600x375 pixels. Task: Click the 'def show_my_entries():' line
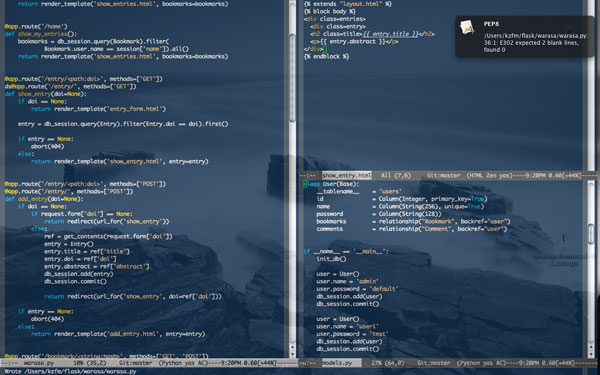click(x=41, y=34)
